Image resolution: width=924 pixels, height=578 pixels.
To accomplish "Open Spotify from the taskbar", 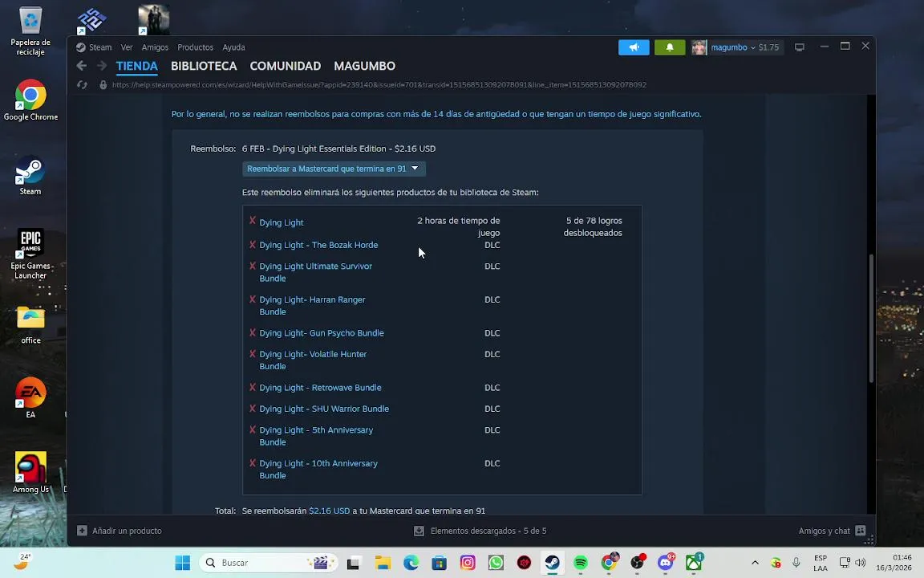I will coord(581,564).
